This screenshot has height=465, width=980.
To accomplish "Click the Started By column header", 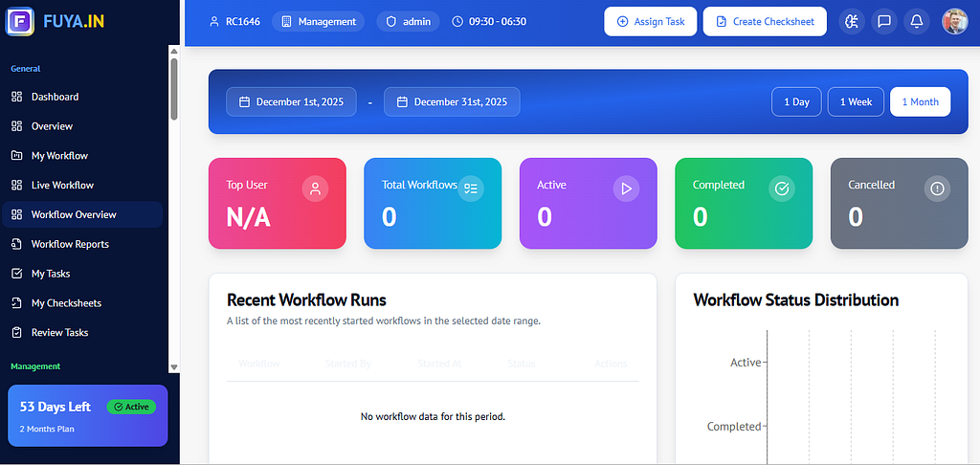I will click(348, 364).
